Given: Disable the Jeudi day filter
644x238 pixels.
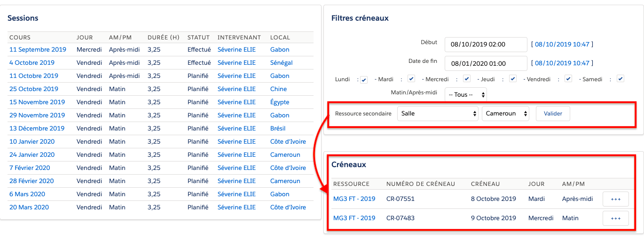Looking at the screenshot, I should [513, 79].
